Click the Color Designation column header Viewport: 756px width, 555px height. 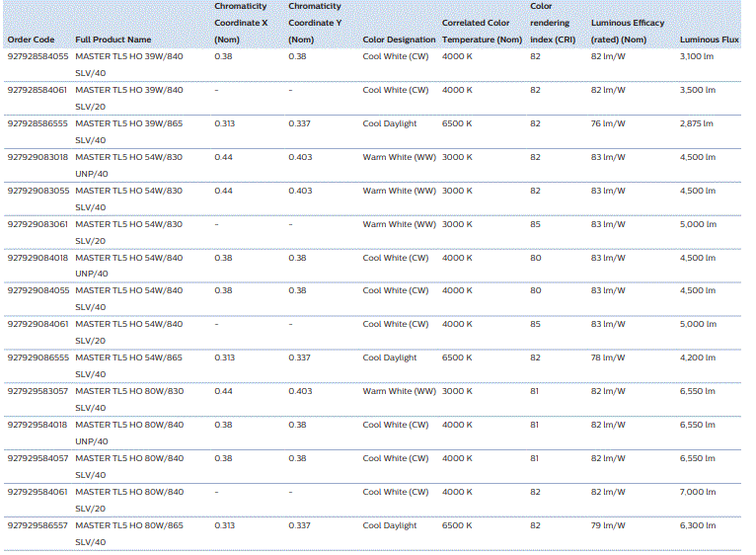pyautogui.click(x=399, y=40)
